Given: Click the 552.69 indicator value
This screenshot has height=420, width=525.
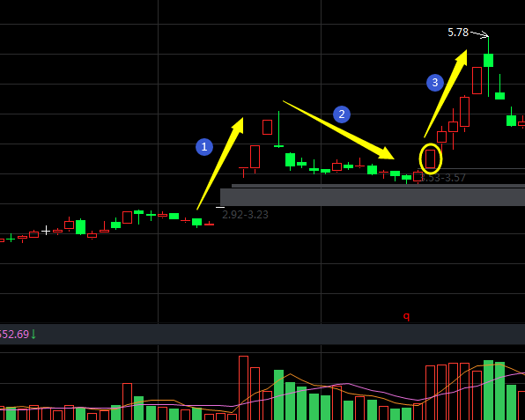Looking at the screenshot, I should [x=14, y=335].
